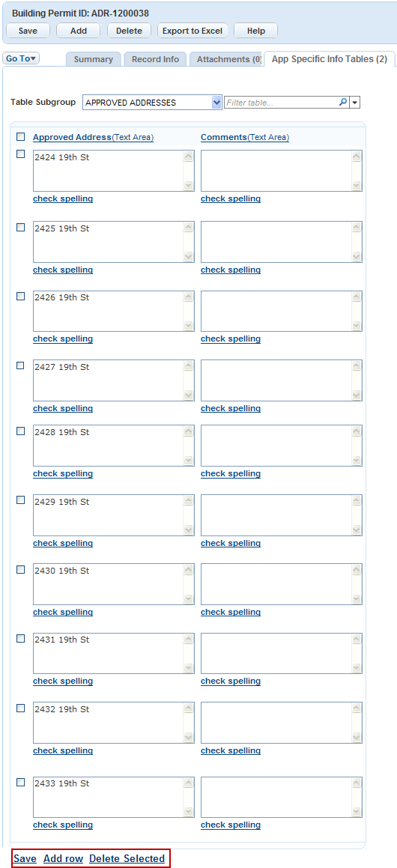Click scroll-down arrow in 2433 19th St textarea

[x=188, y=812]
